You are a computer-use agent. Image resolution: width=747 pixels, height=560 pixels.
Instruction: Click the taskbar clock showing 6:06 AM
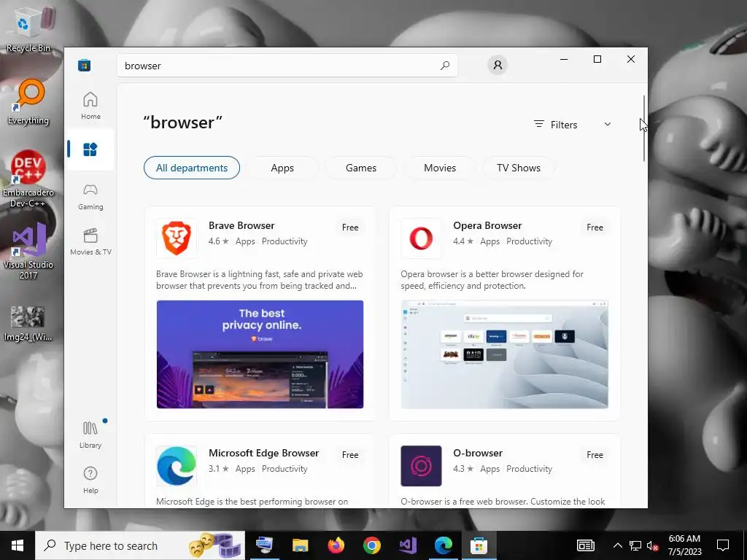684,545
